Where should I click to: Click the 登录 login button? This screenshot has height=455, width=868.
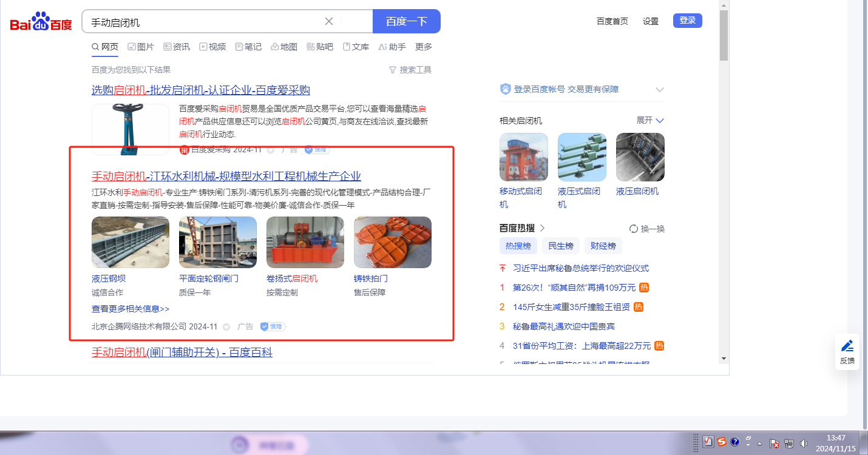pos(688,21)
